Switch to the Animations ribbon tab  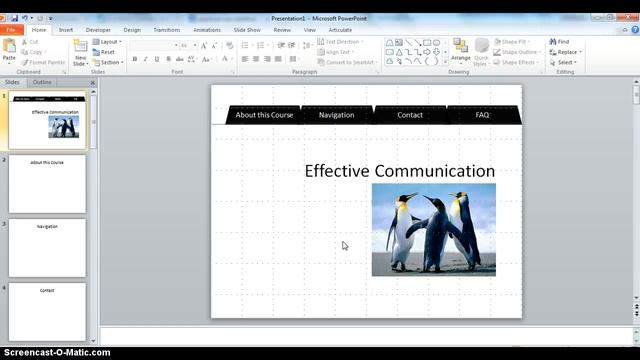pos(207,30)
